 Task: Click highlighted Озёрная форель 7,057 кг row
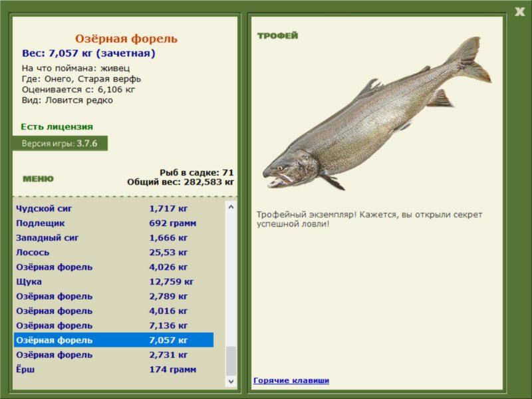pyautogui.click(x=113, y=340)
